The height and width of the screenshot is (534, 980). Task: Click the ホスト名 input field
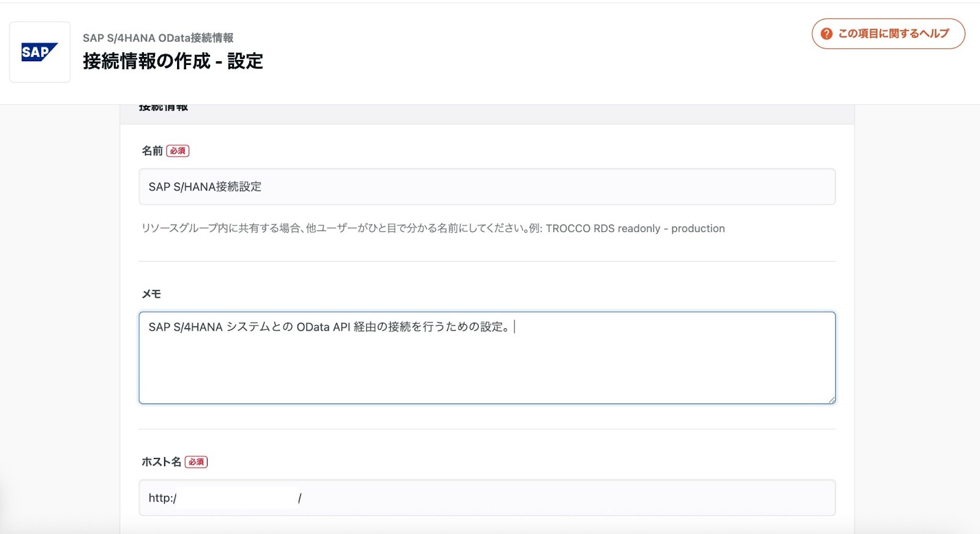tap(487, 498)
